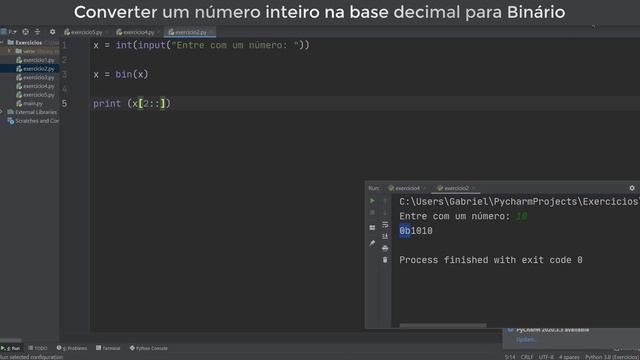The width and height of the screenshot is (640, 360).
Task: Open the Run tool window button
Action: 11,348
